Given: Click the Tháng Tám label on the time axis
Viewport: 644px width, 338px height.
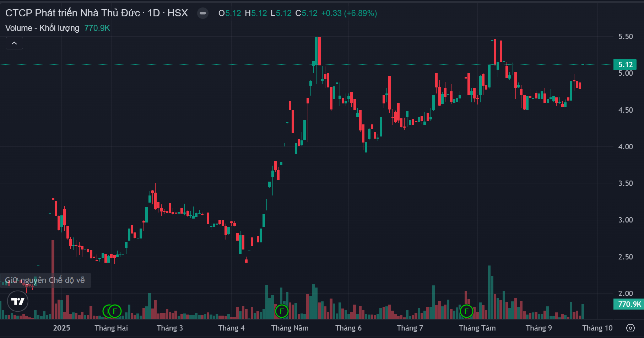Looking at the screenshot, I should [x=477, y=328].
